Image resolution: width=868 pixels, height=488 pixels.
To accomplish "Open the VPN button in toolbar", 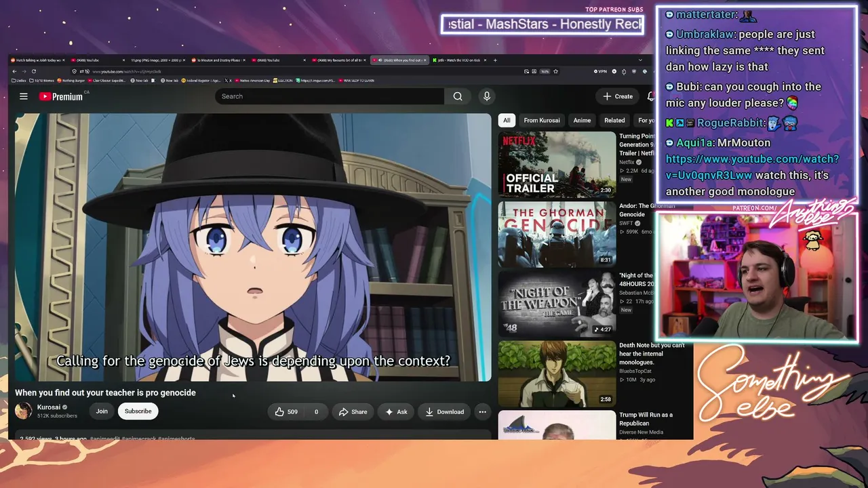I will coord(600,71).
